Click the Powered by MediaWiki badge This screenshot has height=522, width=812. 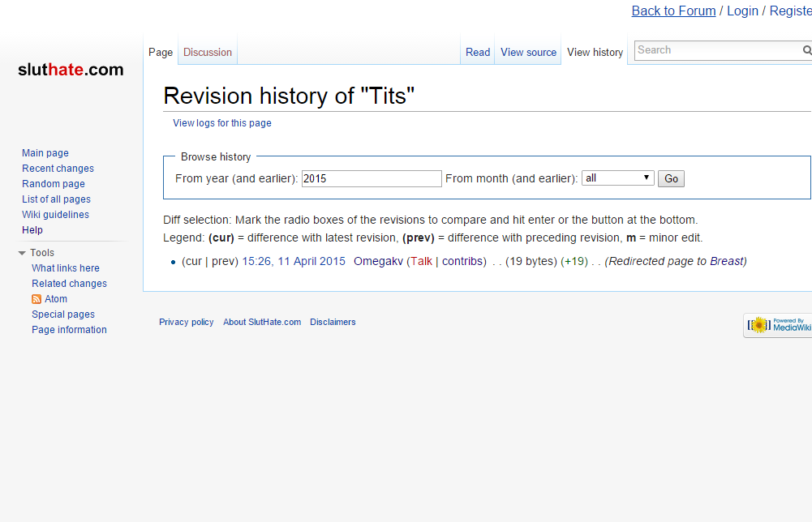(779, 325)
